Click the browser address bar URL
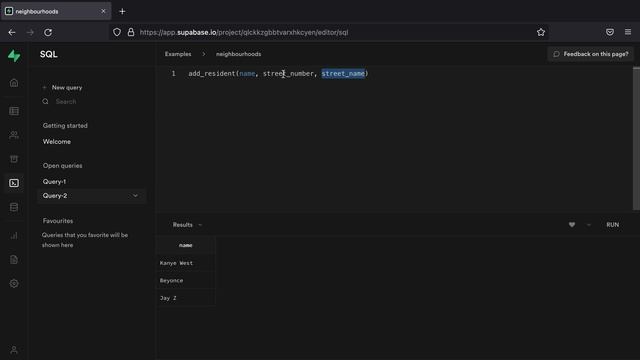 (244, 32)
